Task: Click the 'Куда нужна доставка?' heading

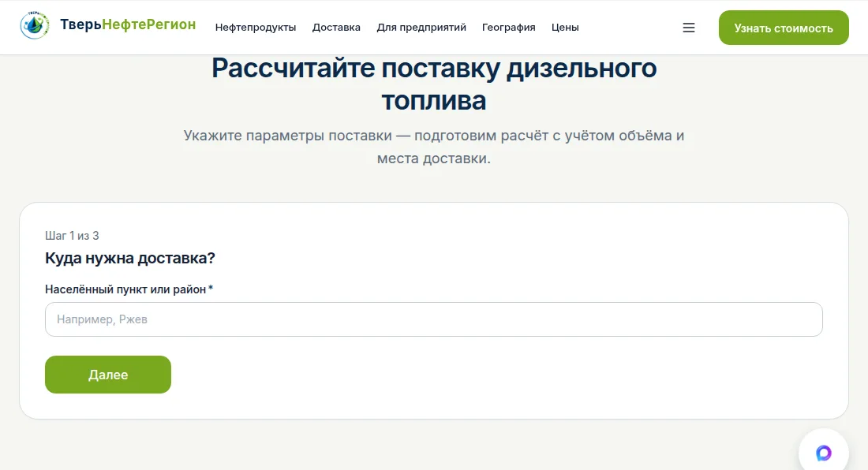Action: click(130, 258)
